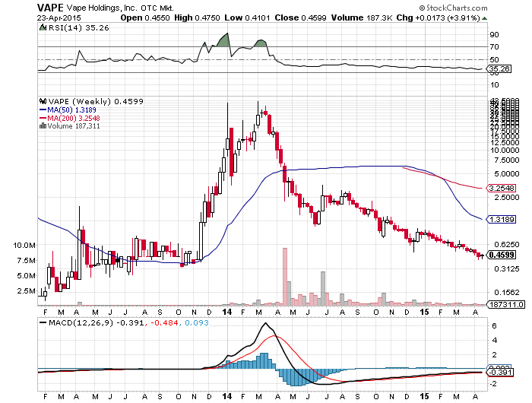Click the OTC Mkt. exchange label
The image size is (532, 403).
coord(157,8)
